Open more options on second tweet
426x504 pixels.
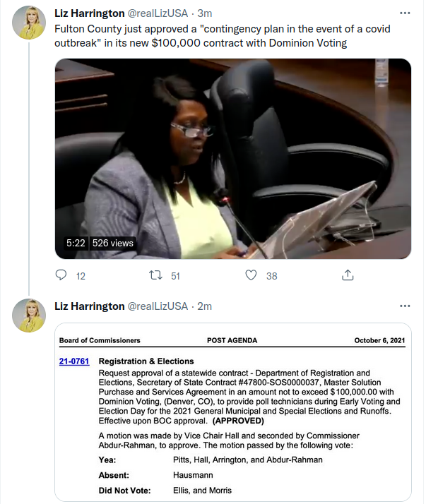[405, 306]
